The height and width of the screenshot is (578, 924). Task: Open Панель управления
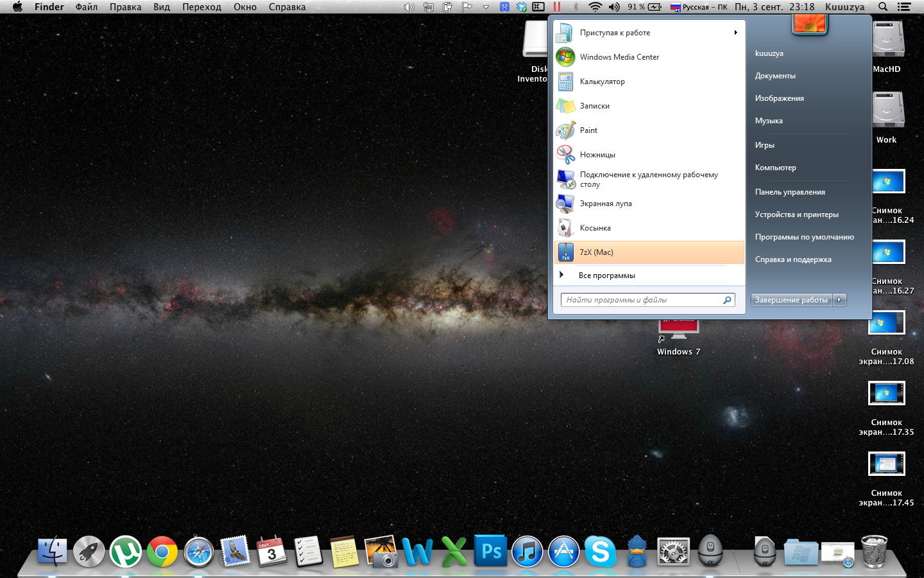790,192
